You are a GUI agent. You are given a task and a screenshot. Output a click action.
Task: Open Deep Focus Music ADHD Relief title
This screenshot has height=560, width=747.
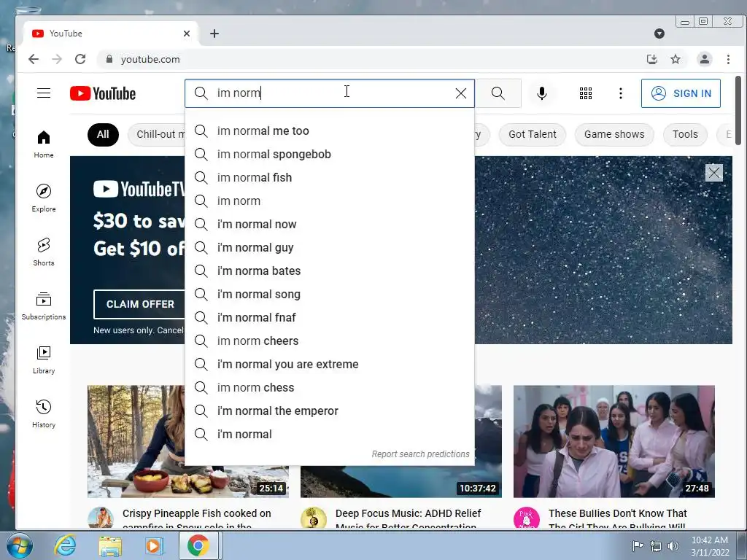(x=408, y=518)
